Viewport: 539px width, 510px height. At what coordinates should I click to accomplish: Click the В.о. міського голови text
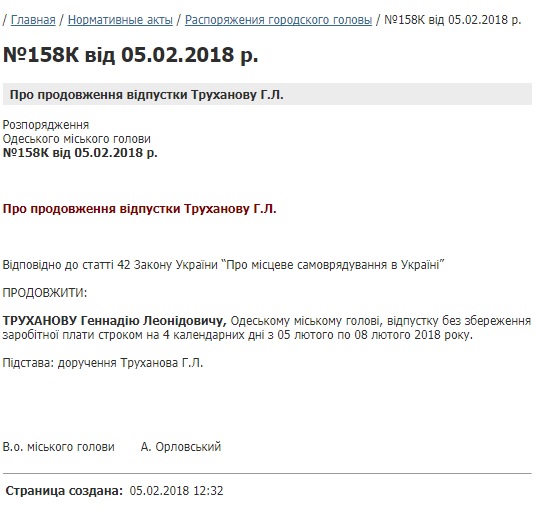click(58, 447)
